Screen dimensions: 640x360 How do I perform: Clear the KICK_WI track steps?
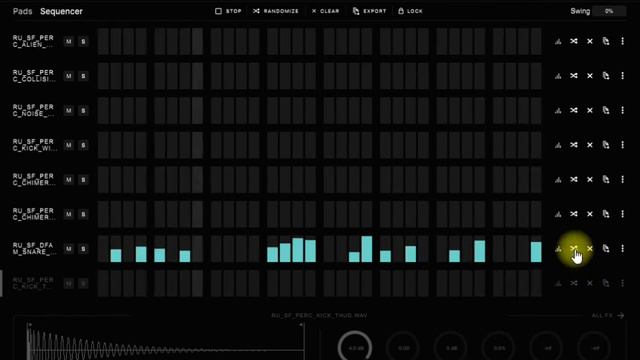590,145
